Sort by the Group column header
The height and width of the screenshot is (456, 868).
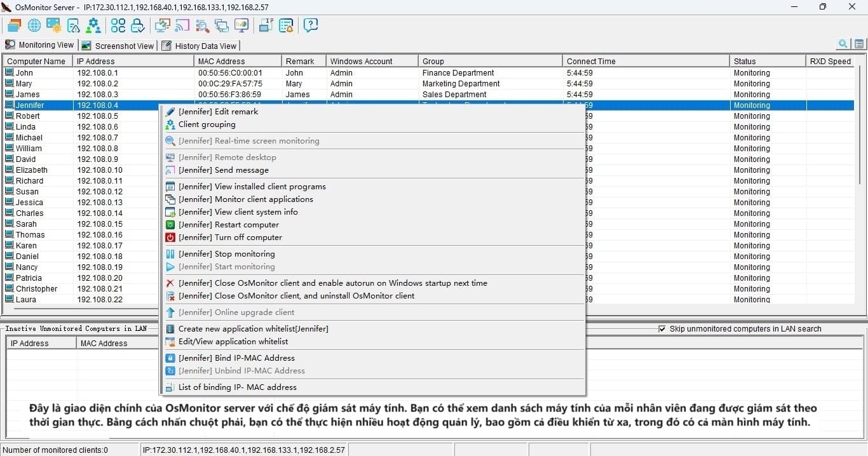click(491, 62)
